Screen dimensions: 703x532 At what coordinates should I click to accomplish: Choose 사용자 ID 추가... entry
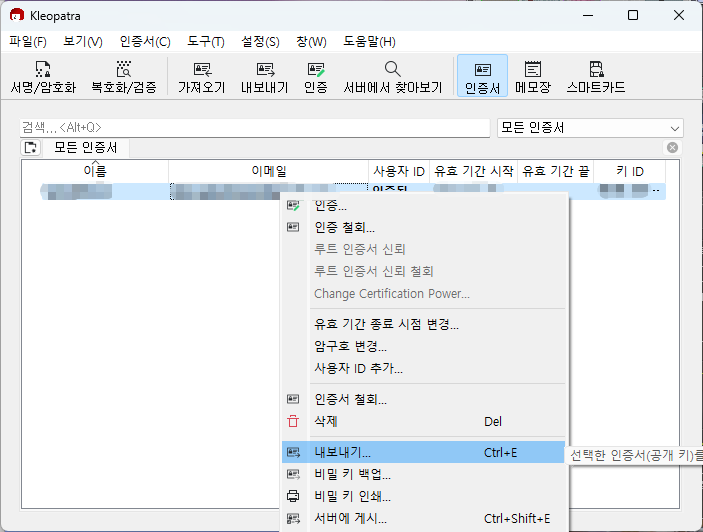pos(423,368)
